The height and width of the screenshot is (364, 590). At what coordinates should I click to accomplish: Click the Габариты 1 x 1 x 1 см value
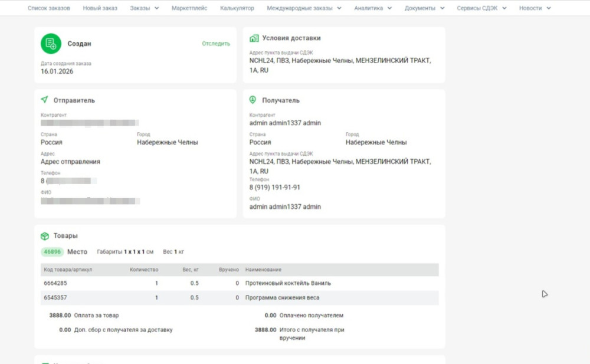coord(125,252)
